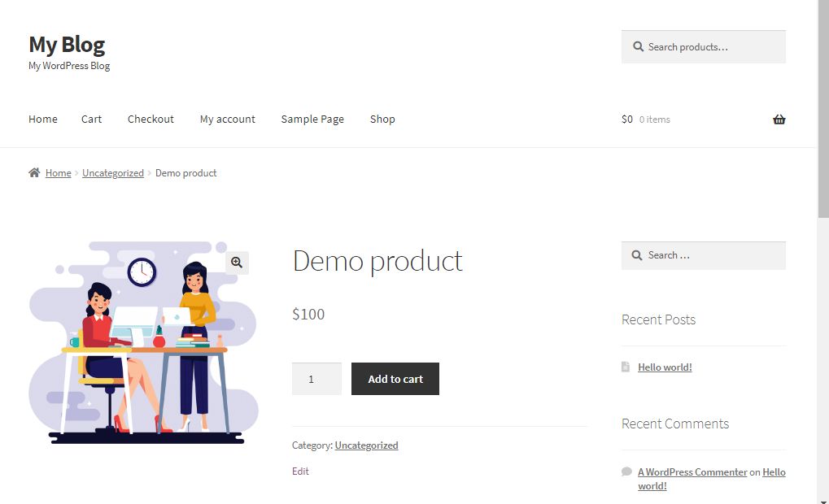Open My account from navigation
The image size is (829, 504).
[228, 119]
